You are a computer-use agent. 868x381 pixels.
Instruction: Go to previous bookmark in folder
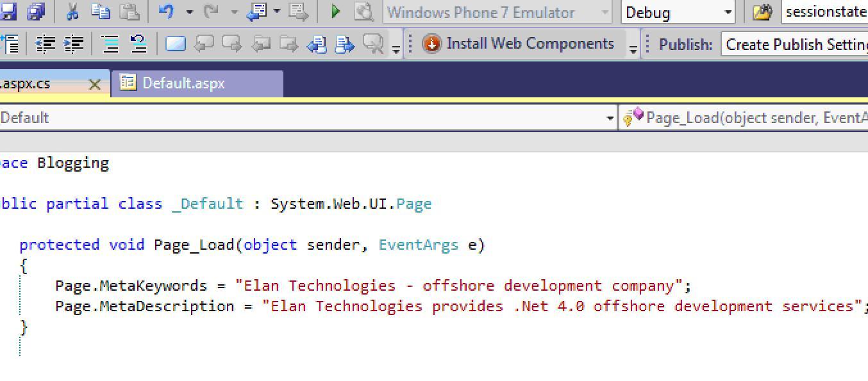click(x=261, y=44)
